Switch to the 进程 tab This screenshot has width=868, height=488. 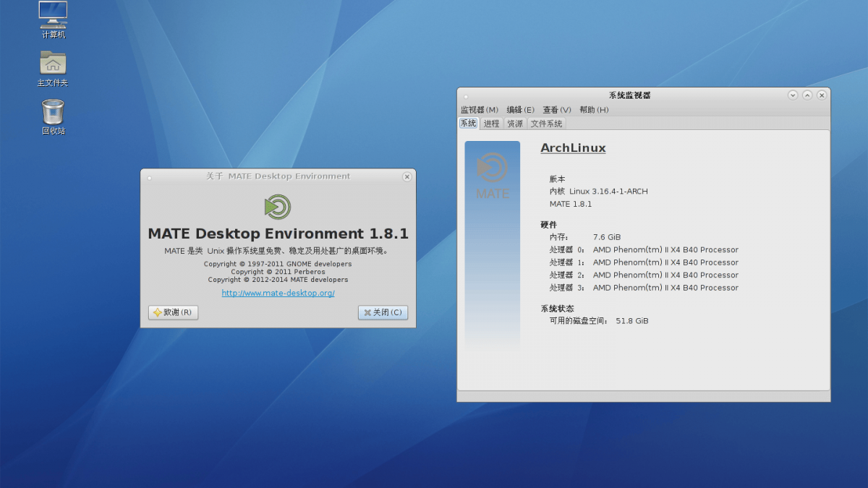[492, 124]
